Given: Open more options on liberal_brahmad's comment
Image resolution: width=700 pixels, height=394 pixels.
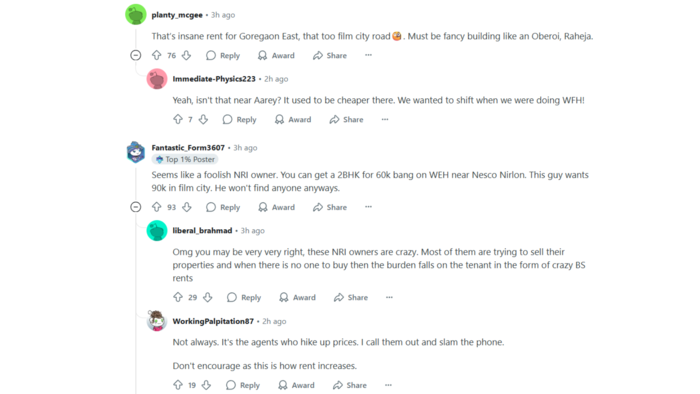Looking at the screenshot, I should click(389, 297).
